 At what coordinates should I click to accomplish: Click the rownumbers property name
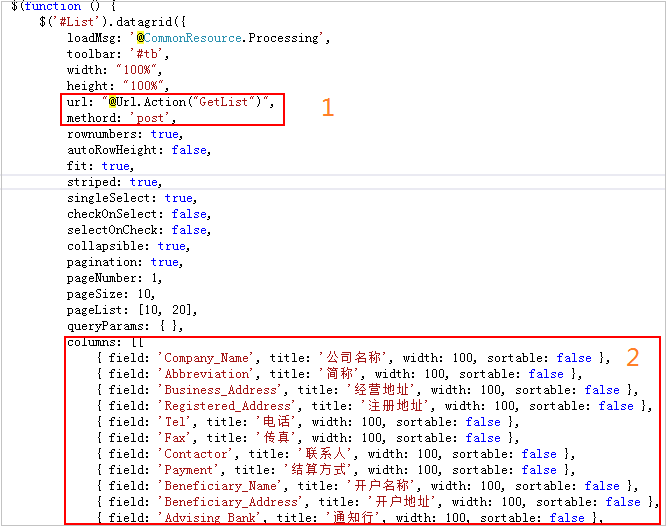pyautogui.click(x=105, y=134)
